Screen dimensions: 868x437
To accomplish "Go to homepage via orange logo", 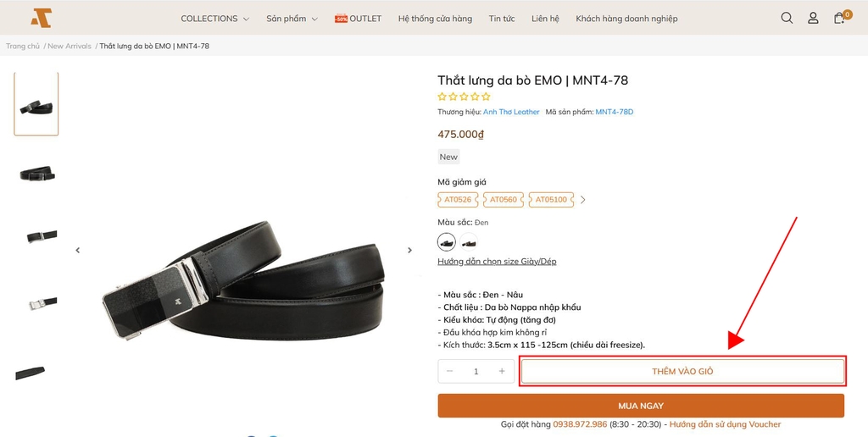I will pyautogui.click(x=41, y=19).
